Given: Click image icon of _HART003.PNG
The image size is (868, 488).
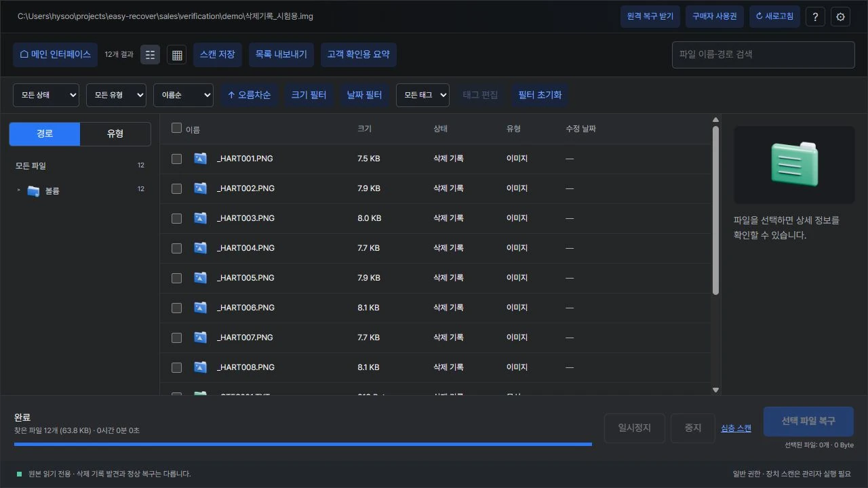Looking at the screenshot, I should [200, 218].
